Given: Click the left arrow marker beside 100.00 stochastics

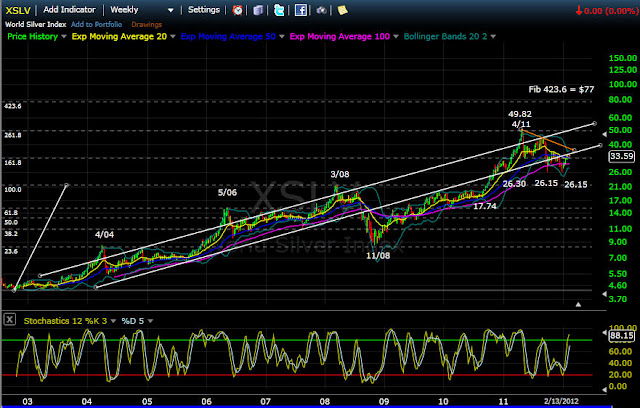Looking at the screenshot, I should click(604, 333).
